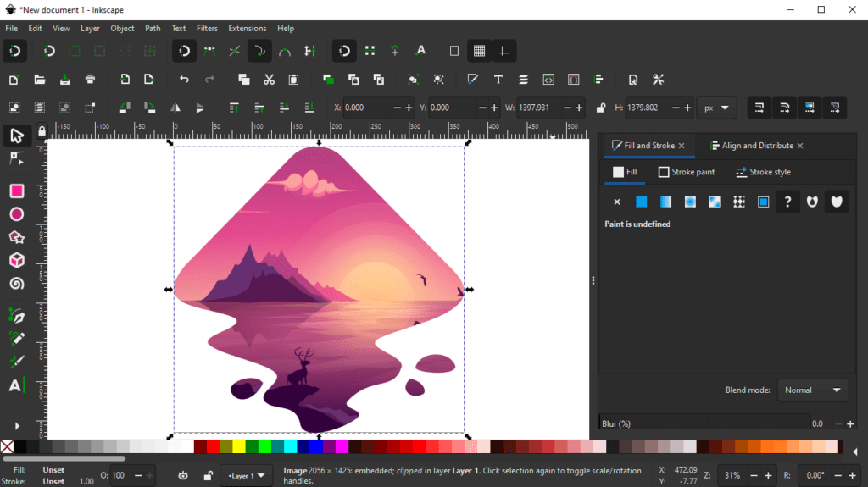The image size is (868, 487).
Task: Switch to Stroke paint tab
Action: 687,172
